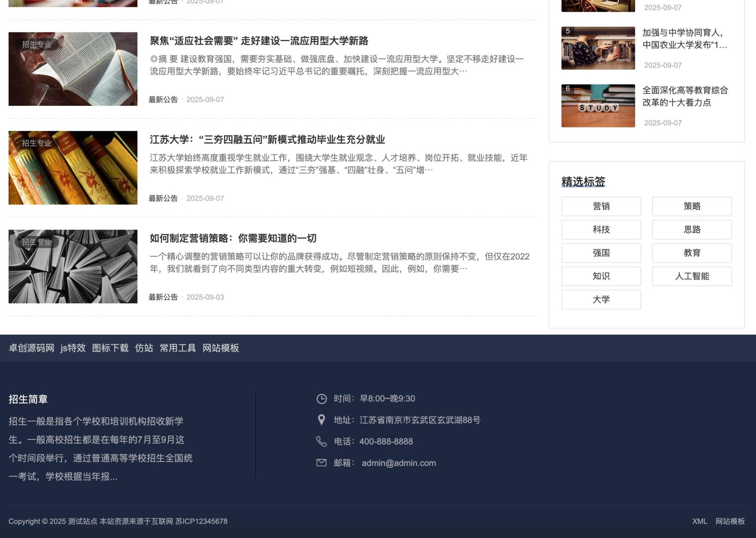This screenshot has height=538, width=756.
Task: Click sidebar thumbnail numbered 5
Action: pos(598,48)
